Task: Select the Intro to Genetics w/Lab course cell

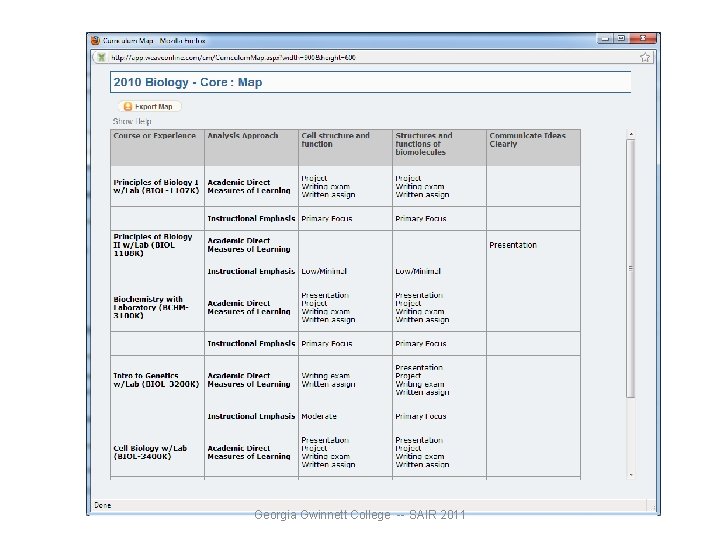Action: (x=156, y=380)
